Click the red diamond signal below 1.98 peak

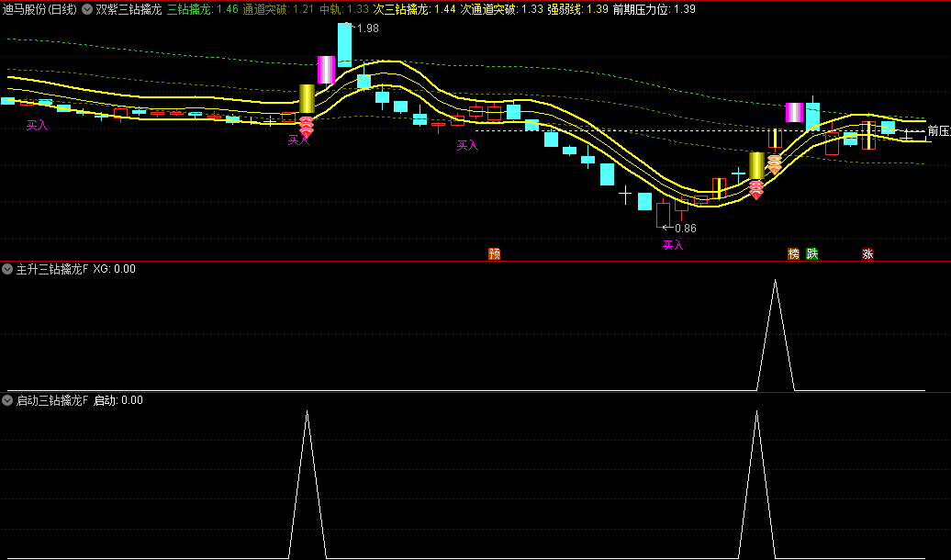[x=307, y=128]
